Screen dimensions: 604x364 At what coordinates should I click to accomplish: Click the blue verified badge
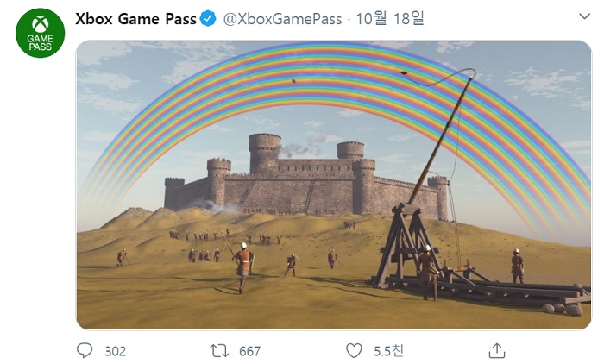pyautogui.click(x=208, y=19)
